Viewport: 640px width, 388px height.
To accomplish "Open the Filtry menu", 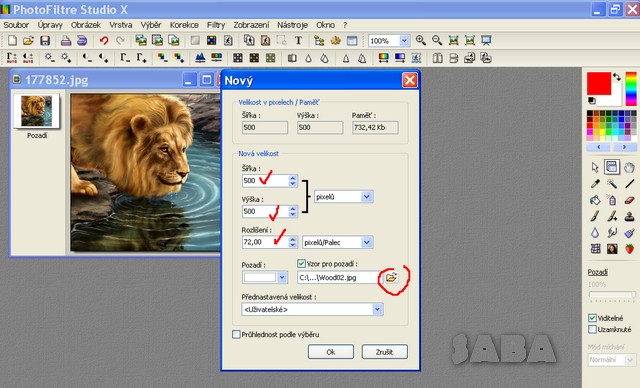I will 216,25.
